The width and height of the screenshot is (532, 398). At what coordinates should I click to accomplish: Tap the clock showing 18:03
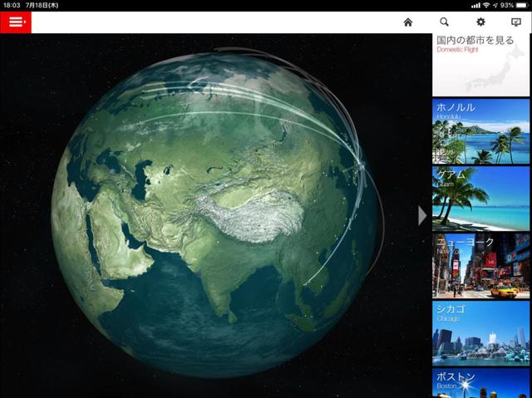(x=12, y=6)
